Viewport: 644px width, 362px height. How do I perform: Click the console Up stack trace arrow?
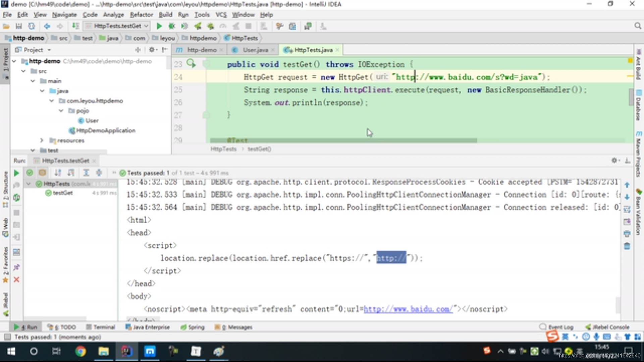(627, 185)
